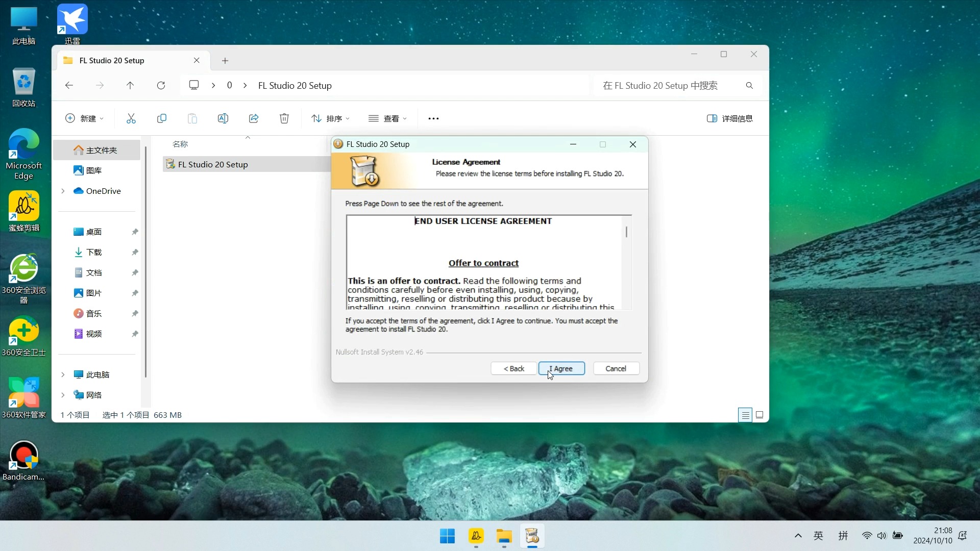The height and width of the screenshot is (551, 980).
Task: Cancel the FL Studio 20 installation
Action: [616, 368]
